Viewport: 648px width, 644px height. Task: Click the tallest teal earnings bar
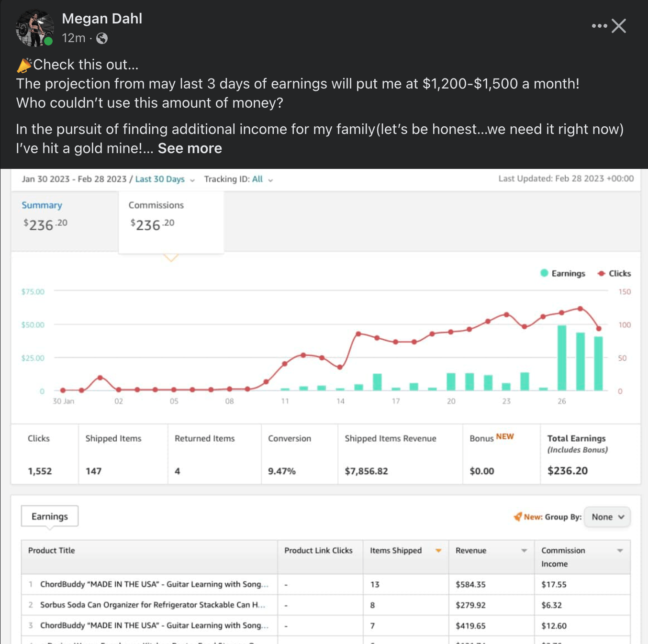click(x=562, y=357)
